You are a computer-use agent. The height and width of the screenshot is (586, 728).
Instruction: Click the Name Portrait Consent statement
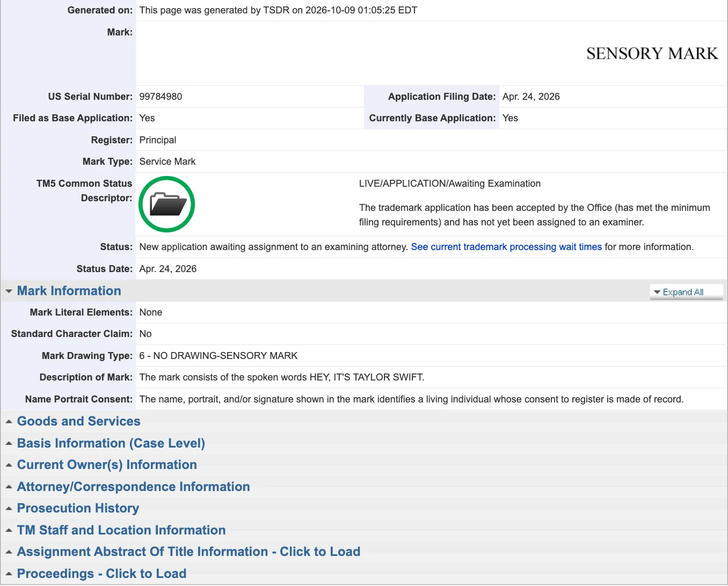[x=411, y=399]
